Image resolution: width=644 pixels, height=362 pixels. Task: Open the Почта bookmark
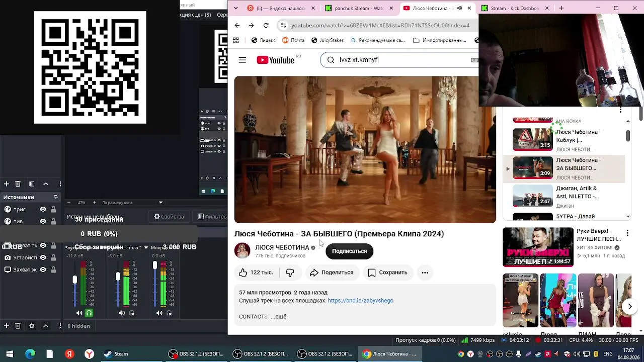293,40
